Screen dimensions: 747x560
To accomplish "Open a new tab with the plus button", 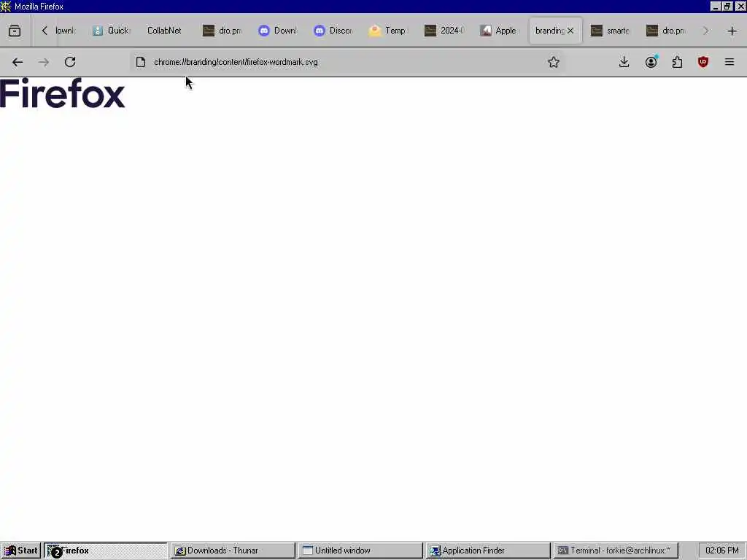I will [x=732, y=31].
